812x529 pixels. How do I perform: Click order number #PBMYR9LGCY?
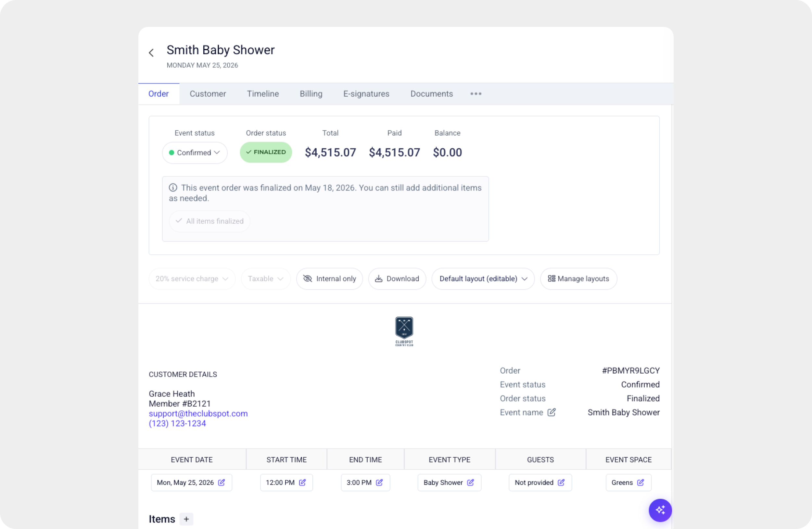click(x=630, y=370)
